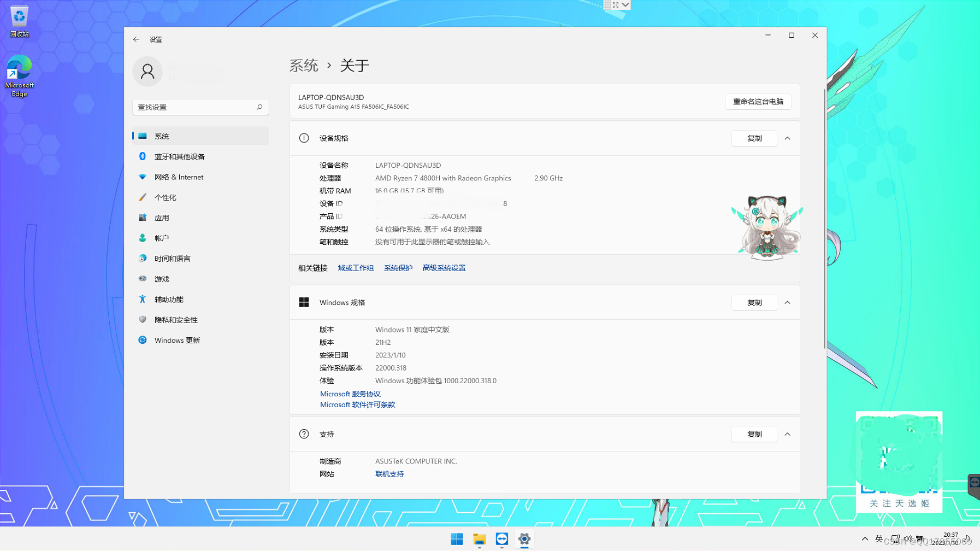This screenshot has width=980, height=551.
Task: Open the 系统保护 link
Action: 398,268
